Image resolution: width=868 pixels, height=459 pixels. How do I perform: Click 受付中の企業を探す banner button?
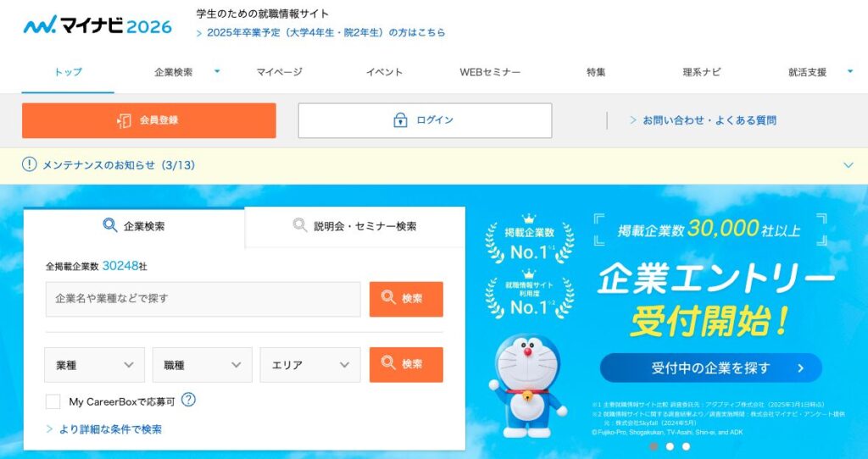pyautogui.click(x=711, y=368)
